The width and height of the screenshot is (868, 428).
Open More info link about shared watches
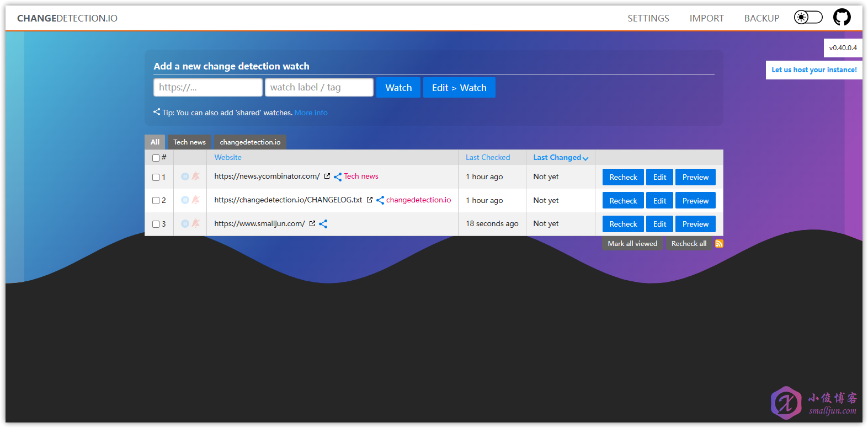click(311, 113)
